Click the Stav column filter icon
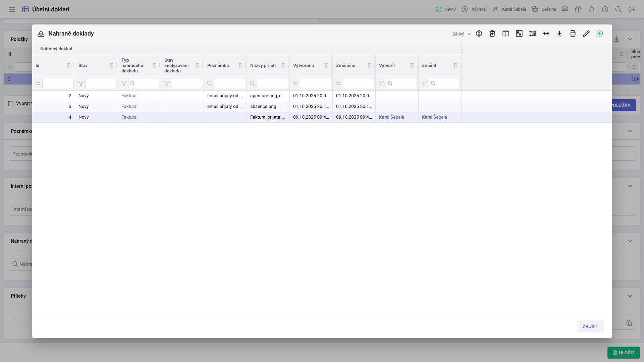The image size is (644, 362). click(x=81, y=83)
